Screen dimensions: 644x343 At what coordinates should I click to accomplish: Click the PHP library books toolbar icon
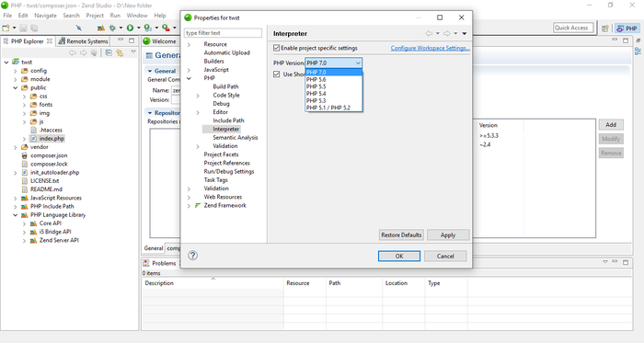click(100, 28)
